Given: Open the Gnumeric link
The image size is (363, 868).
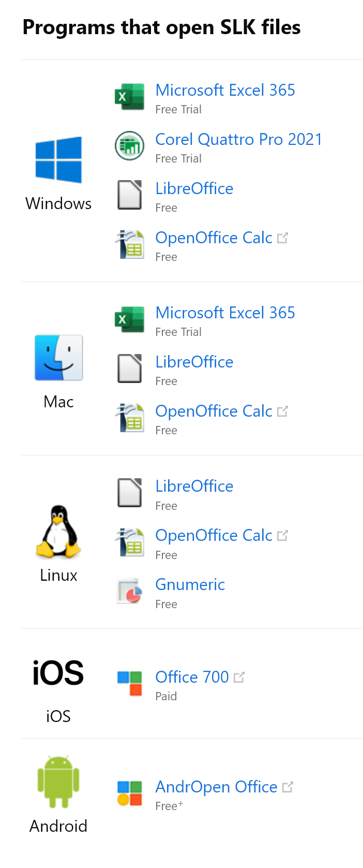Looking at the screenshot, I should coord(190,584).
